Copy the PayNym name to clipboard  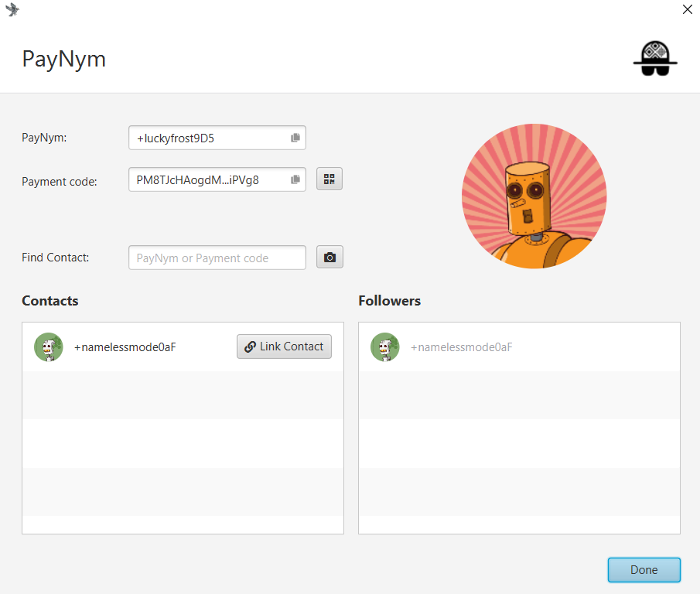pos(295,138)
